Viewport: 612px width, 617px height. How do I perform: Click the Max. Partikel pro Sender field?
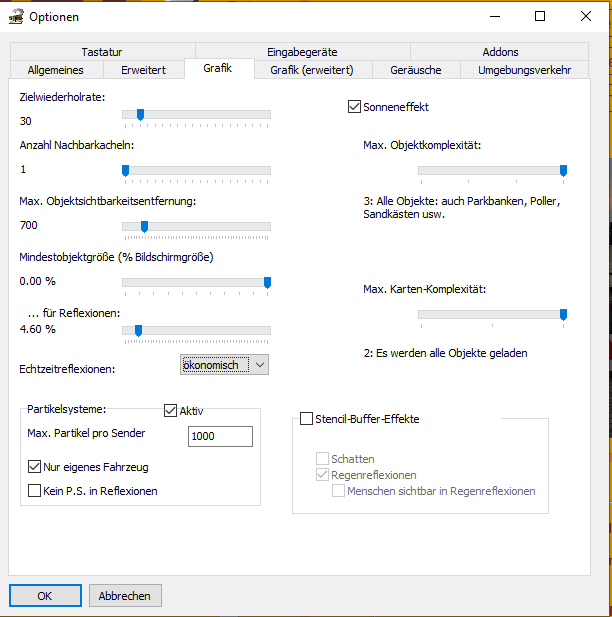click(220, 437)
